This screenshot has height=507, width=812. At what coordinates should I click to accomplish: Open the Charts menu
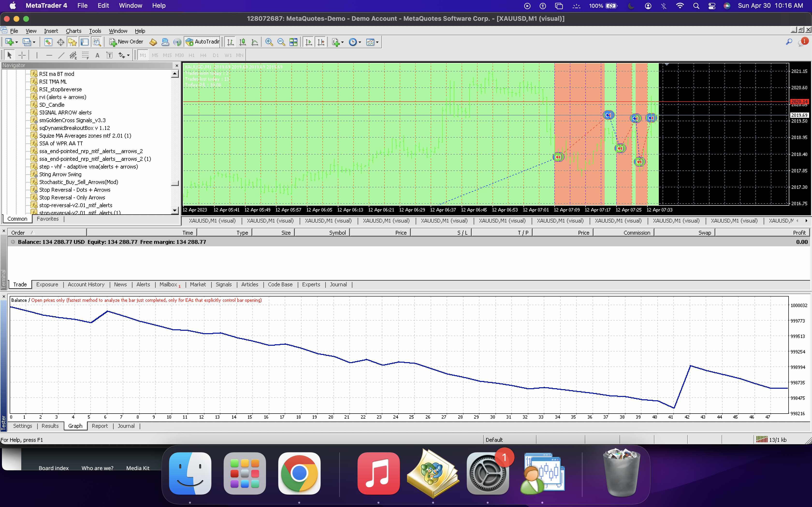tap(73, 31)
